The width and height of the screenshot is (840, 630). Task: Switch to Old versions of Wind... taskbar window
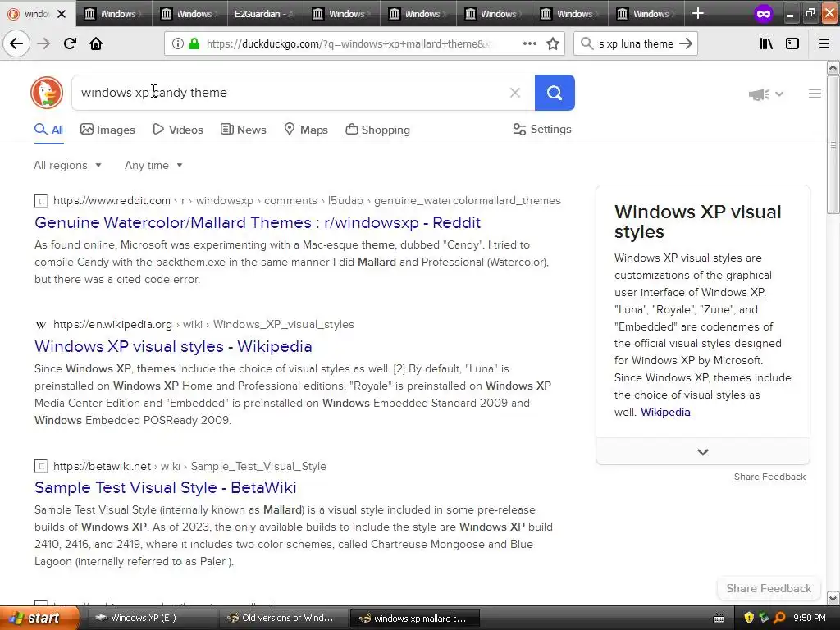click(x=282, y=619)
